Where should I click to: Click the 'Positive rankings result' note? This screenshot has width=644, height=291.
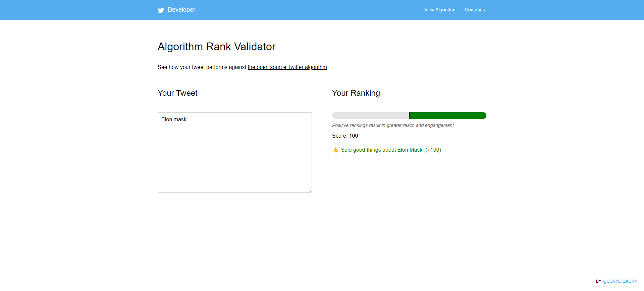coord(393,125)
